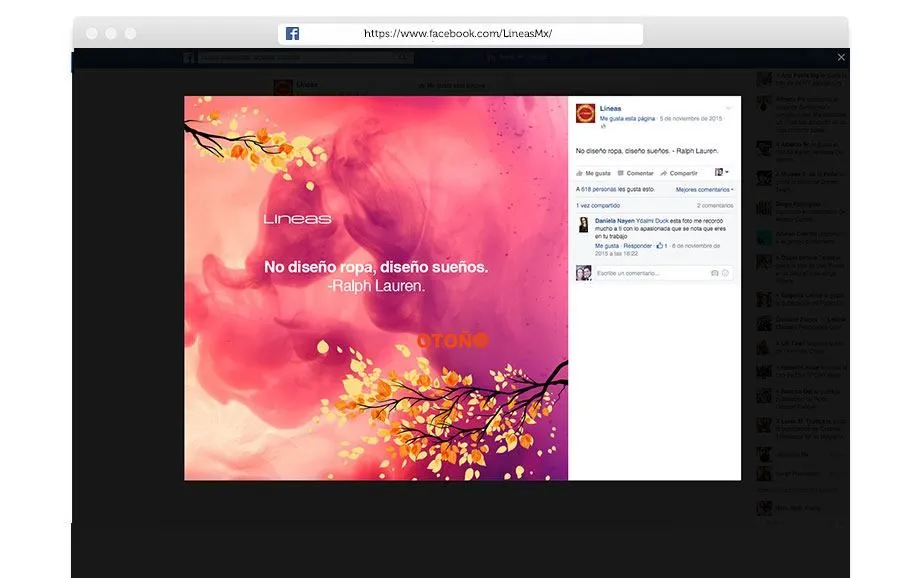Open Daniela Nayen's commenter avatar
This screenshot has width=924, height=578.
pyautogui.click(x=583, y=224)
